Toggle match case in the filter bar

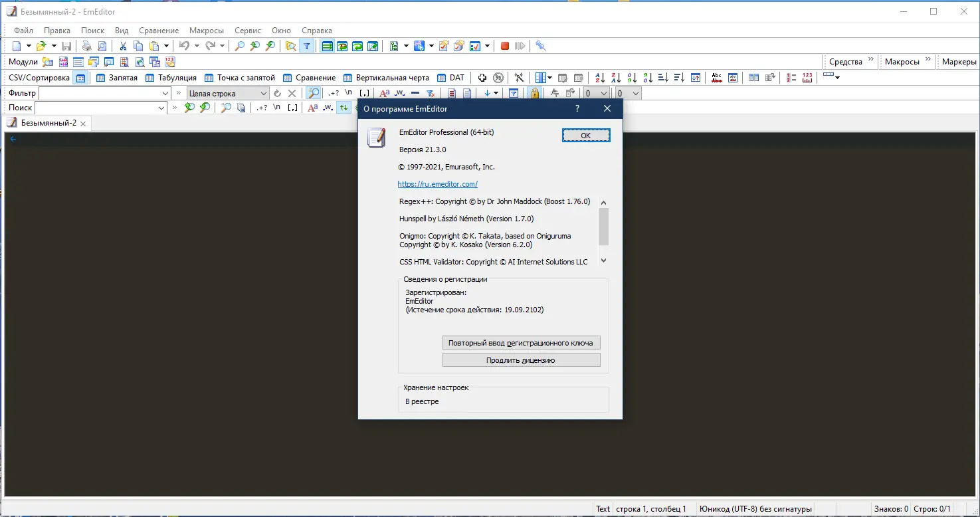click(x=385, y=92)
